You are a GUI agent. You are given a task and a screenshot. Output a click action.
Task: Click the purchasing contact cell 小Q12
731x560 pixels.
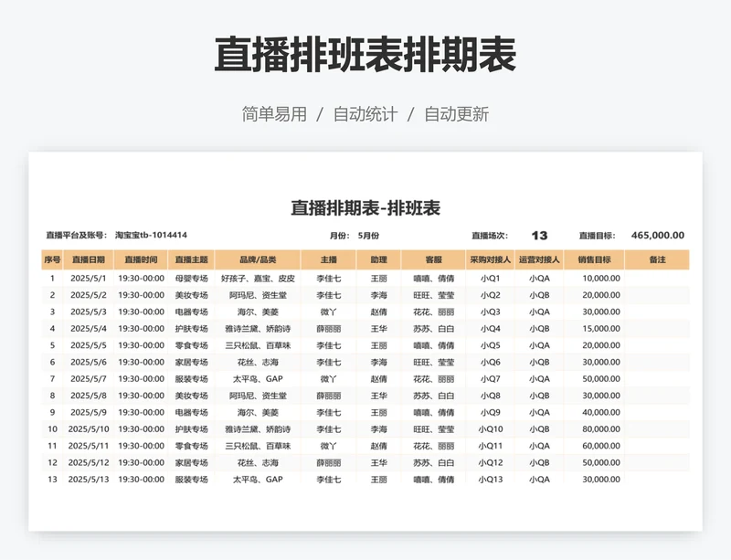pyautogui.click(x=490, y=463)
